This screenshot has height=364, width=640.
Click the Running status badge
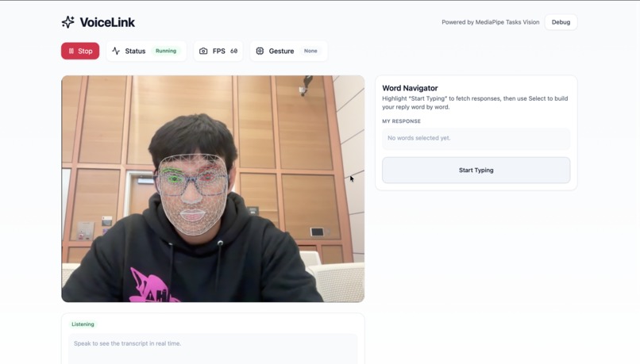tap(166, 51)
